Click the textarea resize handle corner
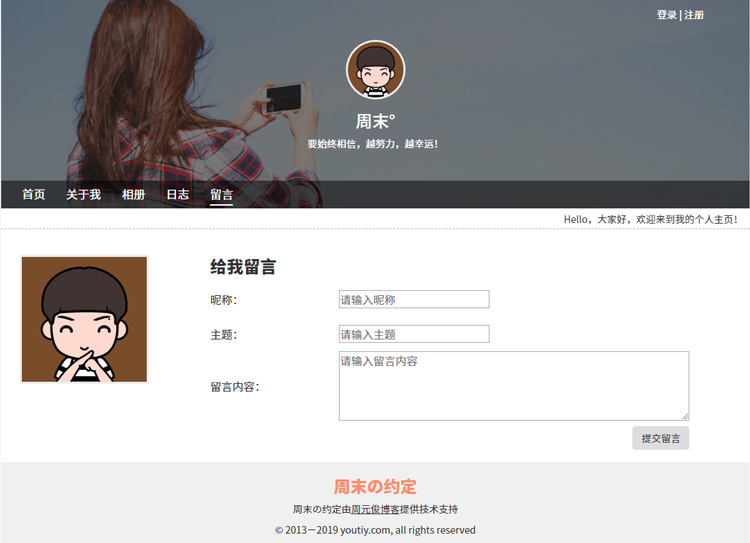The height and width of the screenshot is (543, 750). pos(685,417)
